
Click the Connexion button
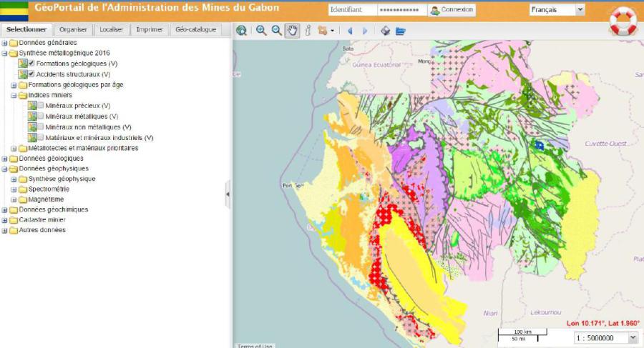(452, 10)
